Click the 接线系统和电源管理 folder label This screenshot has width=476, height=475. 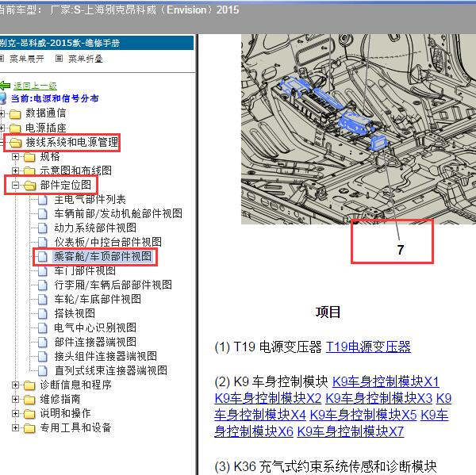click(x=72, y=143)
